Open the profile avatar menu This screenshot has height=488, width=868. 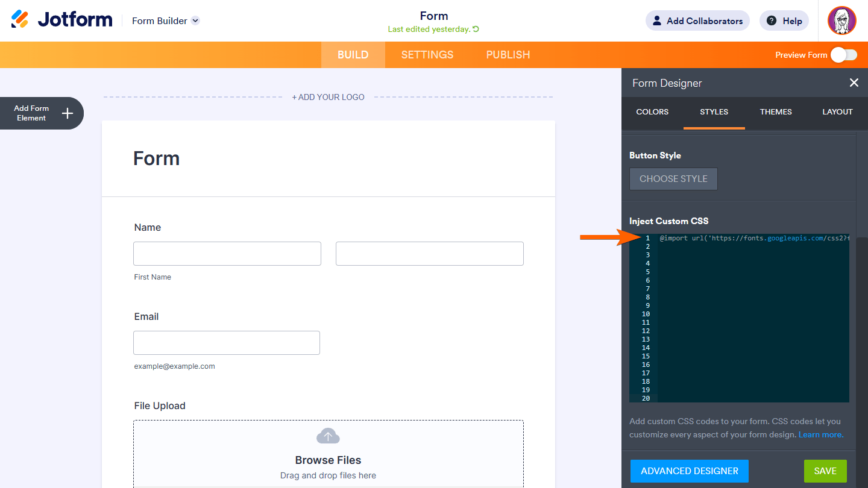(x=842, y=20)
